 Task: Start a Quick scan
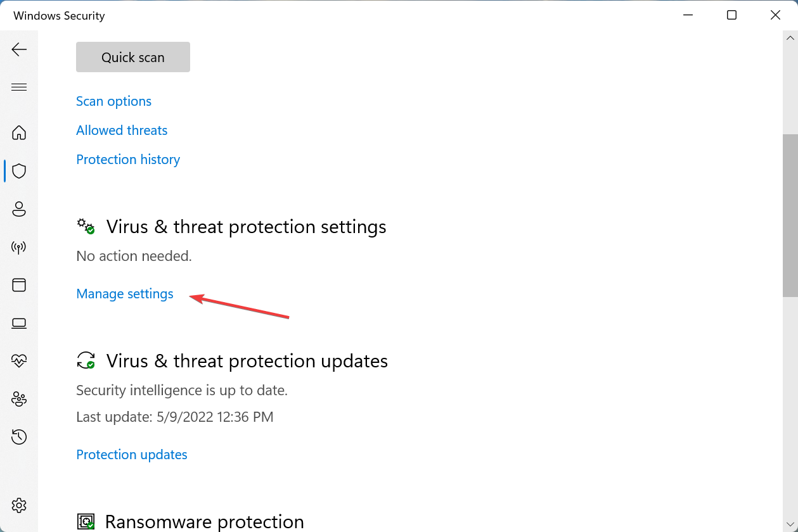coord(132,56)
